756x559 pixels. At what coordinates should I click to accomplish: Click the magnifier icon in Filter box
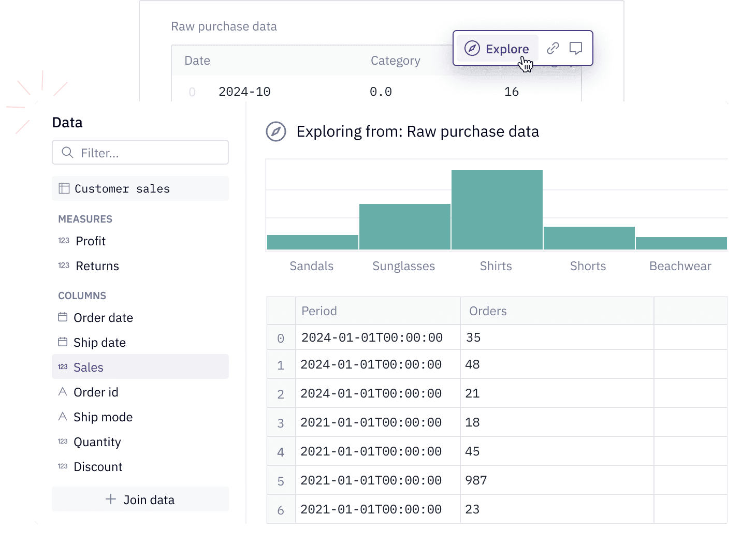pos(67,153)
